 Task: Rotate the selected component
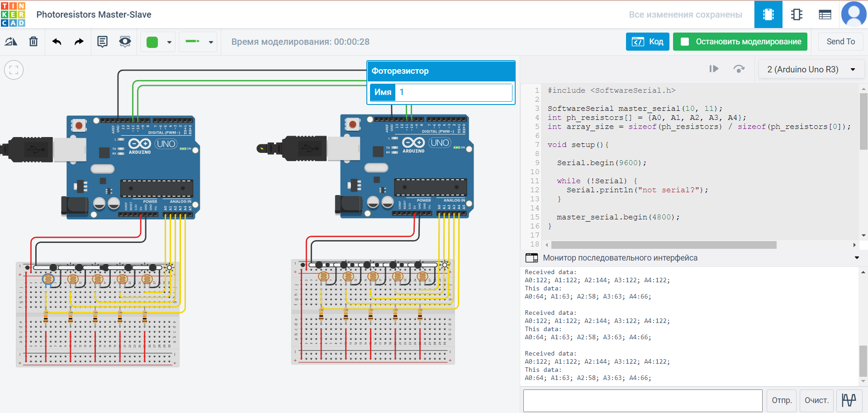[11, 41]
